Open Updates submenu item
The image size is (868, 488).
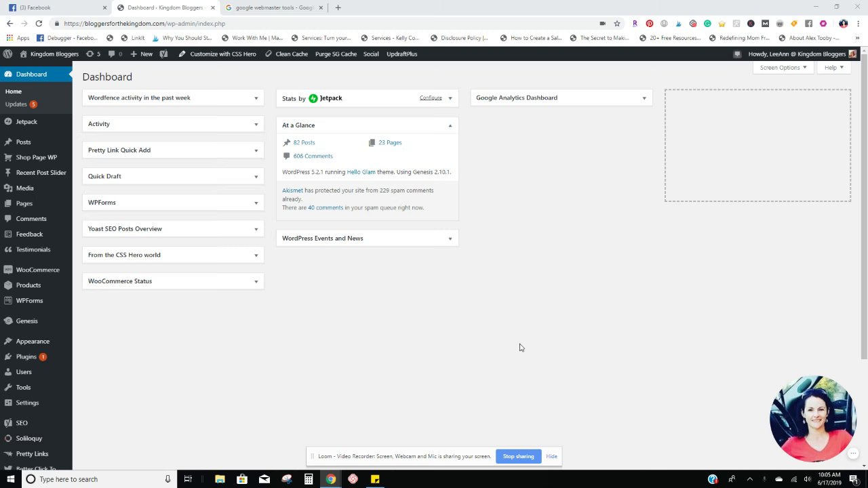point(20,104)
